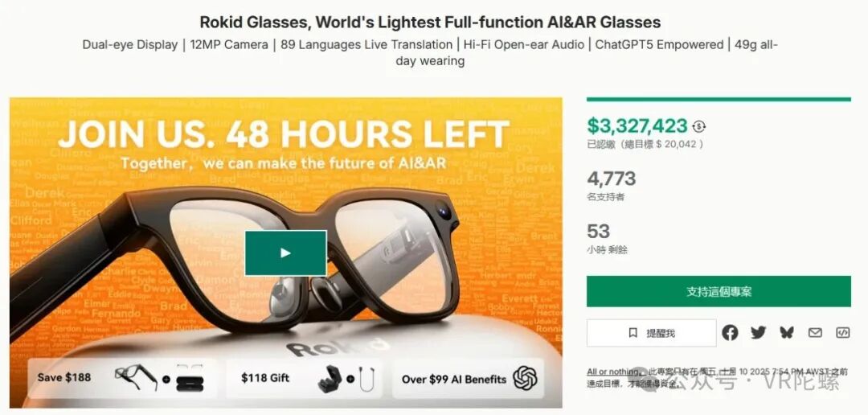
Task: Click the Rokid Glasses project title
Action: click(x=430, y=22)
